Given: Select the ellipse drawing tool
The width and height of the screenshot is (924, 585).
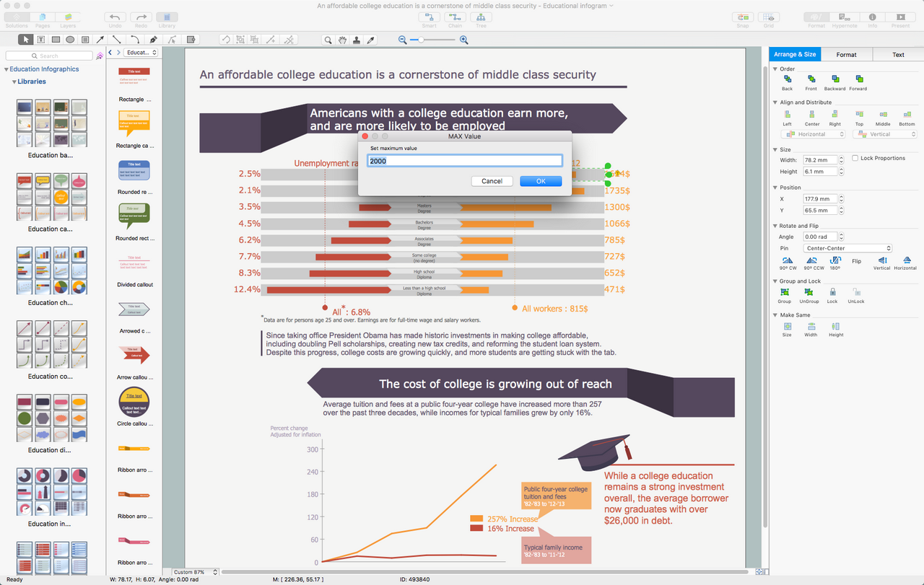Looking at the screenshot, I should (x=70, y=40).
